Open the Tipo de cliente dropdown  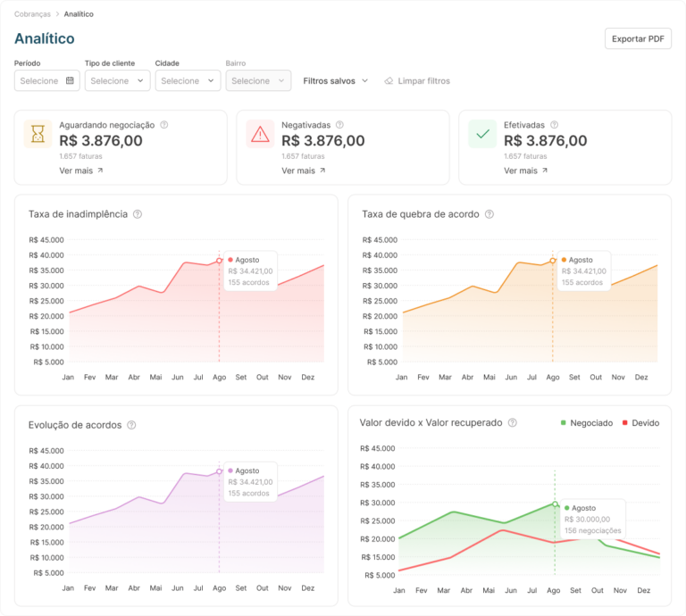(117, 81)
